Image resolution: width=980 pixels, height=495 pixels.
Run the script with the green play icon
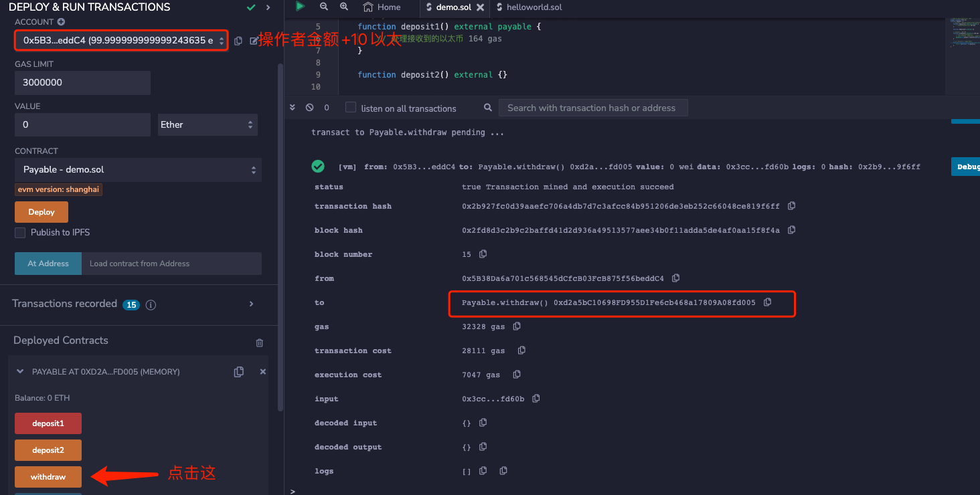point(301,7)
